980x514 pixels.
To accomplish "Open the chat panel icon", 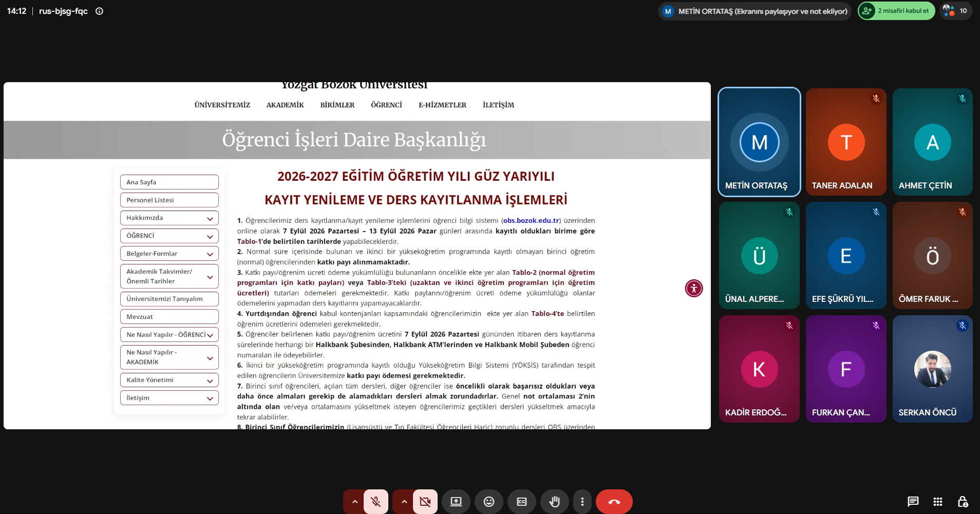I will point(913,502).
